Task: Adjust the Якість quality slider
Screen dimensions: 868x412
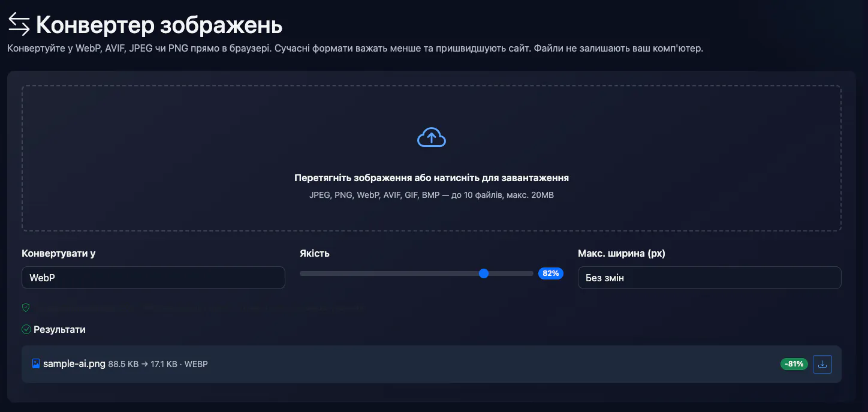Action: pos(417,273)
